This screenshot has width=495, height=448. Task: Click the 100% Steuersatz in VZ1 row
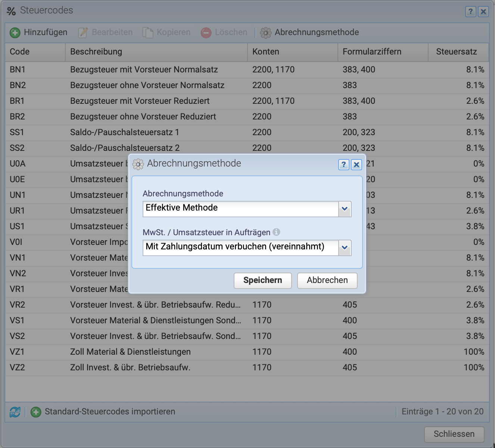[474, 352]
